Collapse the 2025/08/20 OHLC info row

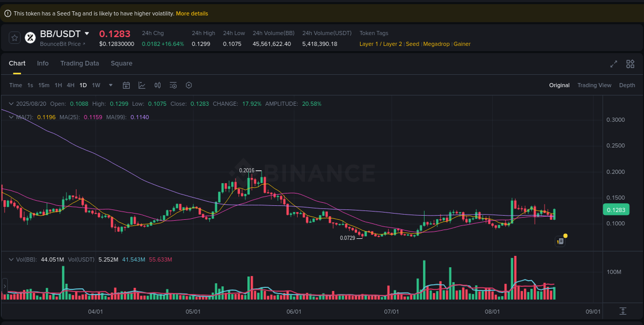click(11, 104)
